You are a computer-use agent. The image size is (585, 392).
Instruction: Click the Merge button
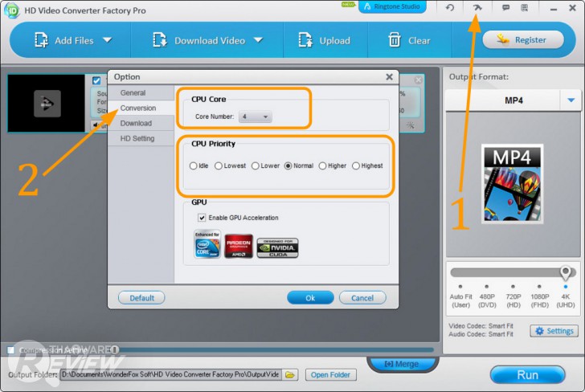coord(402,364)
